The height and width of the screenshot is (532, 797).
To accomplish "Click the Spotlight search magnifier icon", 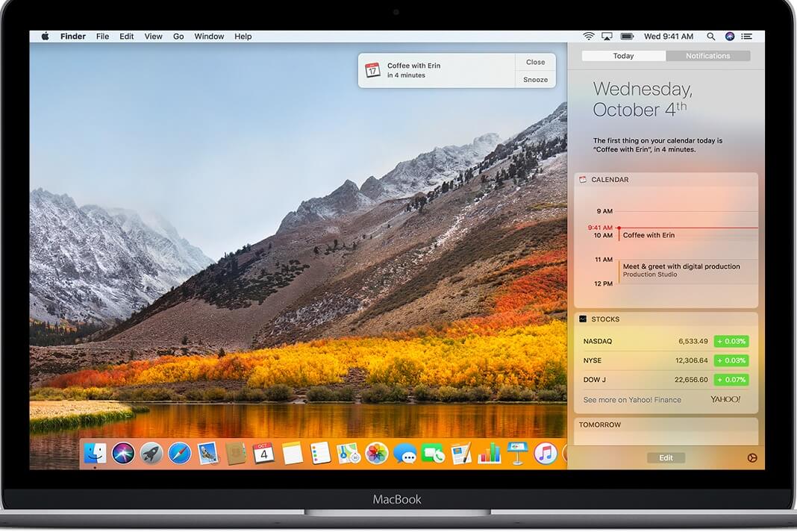I will [710, 37].
